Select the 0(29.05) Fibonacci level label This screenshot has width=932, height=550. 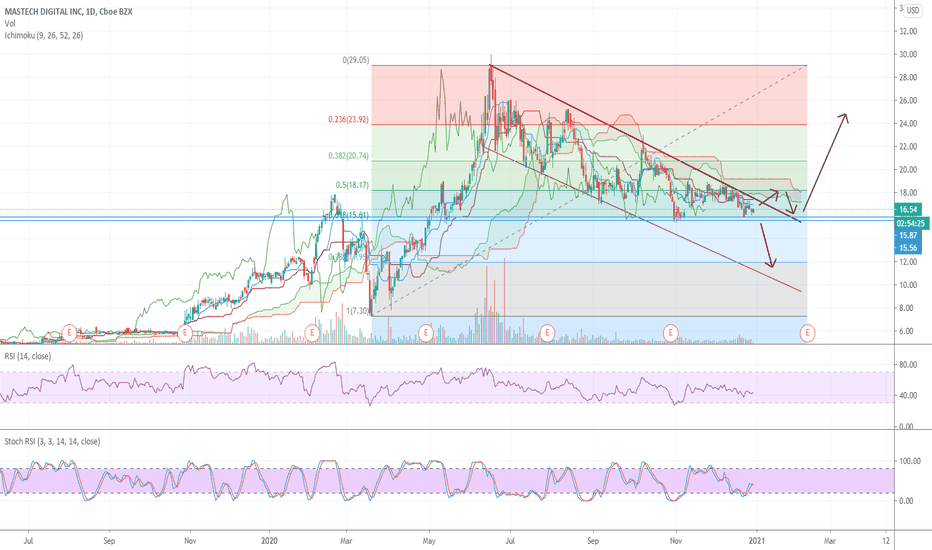click(355, 60)
